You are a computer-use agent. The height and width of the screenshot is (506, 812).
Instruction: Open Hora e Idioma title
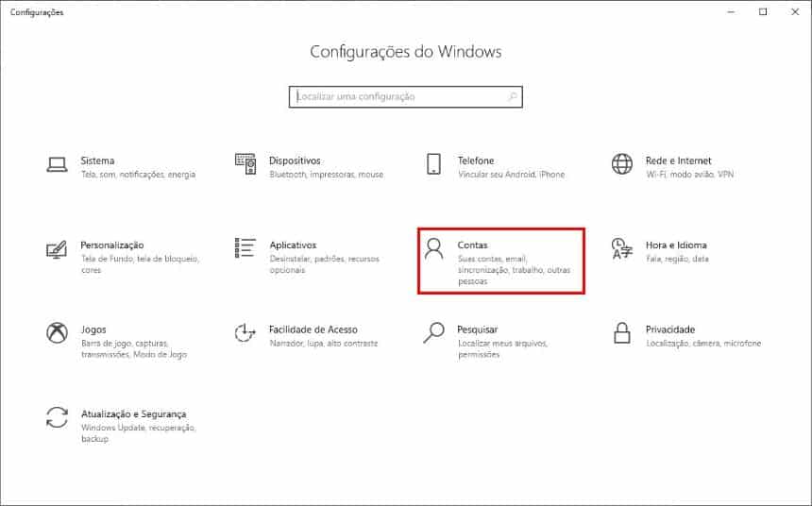tap(676, 245)
